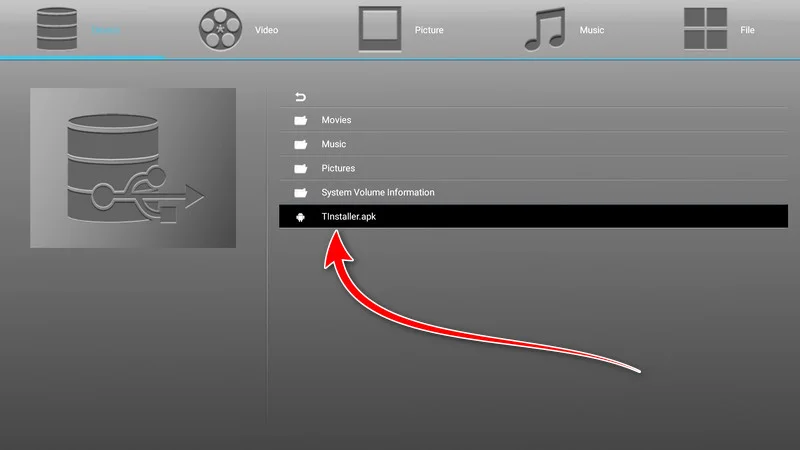Launch the TInstaller.apk file
The height and width of the screenshot is (450, 800).
(533, 216)
